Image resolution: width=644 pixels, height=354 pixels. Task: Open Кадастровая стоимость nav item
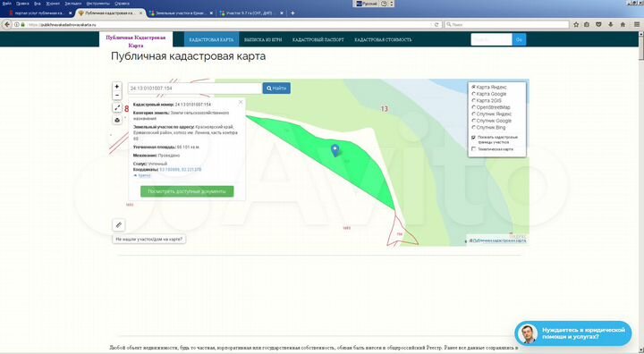383,40
